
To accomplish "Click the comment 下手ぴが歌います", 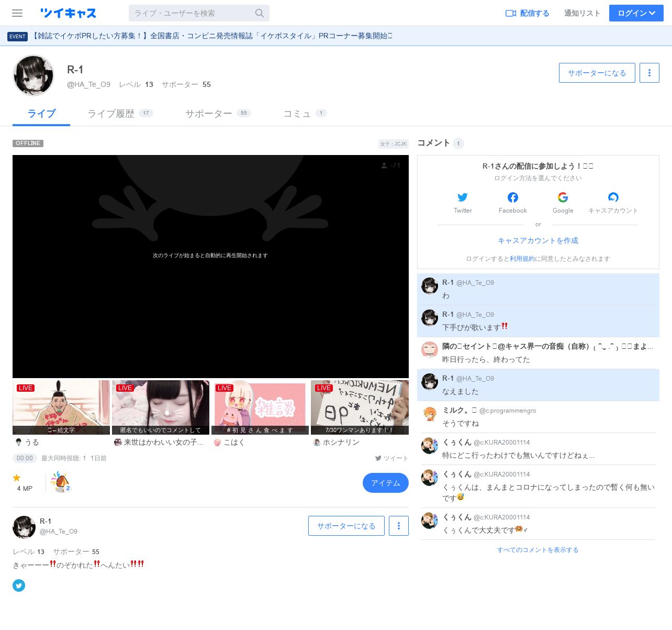I will (x=475, y=327).
